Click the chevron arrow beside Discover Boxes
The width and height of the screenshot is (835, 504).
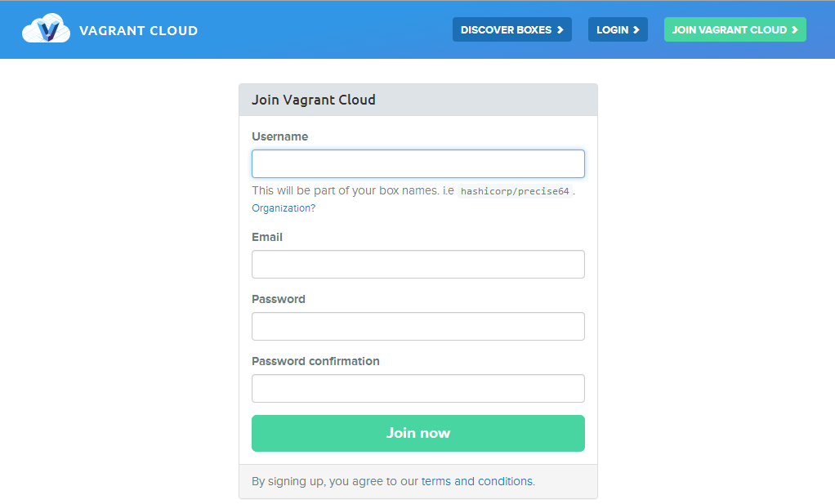(560, 30)
